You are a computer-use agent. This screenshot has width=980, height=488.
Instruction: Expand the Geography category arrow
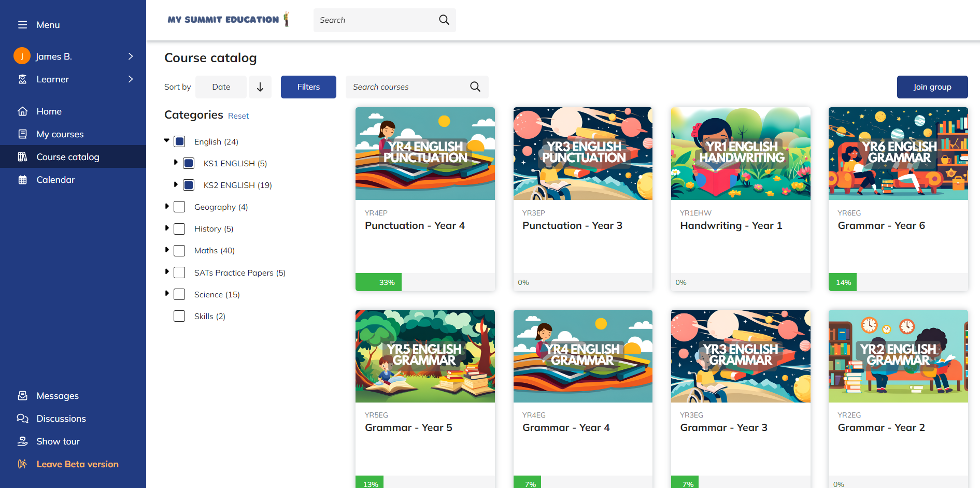[167, 206]
